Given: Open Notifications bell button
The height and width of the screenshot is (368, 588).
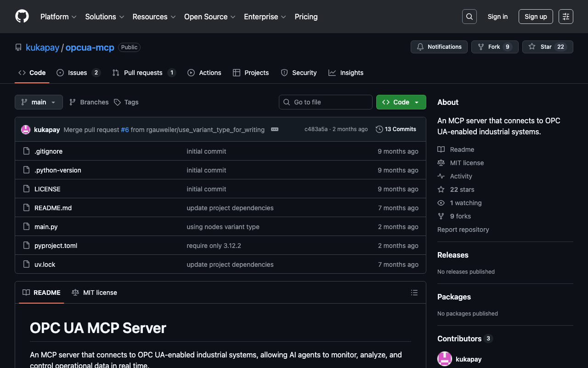Looking at the screenshot, I should pyautogui.click(x=439, y=47).
